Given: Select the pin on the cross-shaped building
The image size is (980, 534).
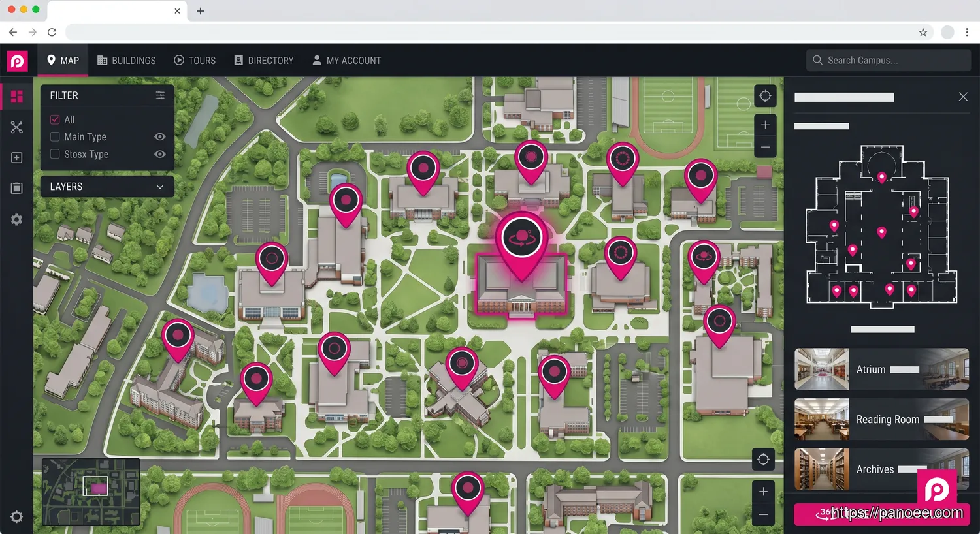Looking at the screenshot, I should pyautogui.click(x=462, y=368).
